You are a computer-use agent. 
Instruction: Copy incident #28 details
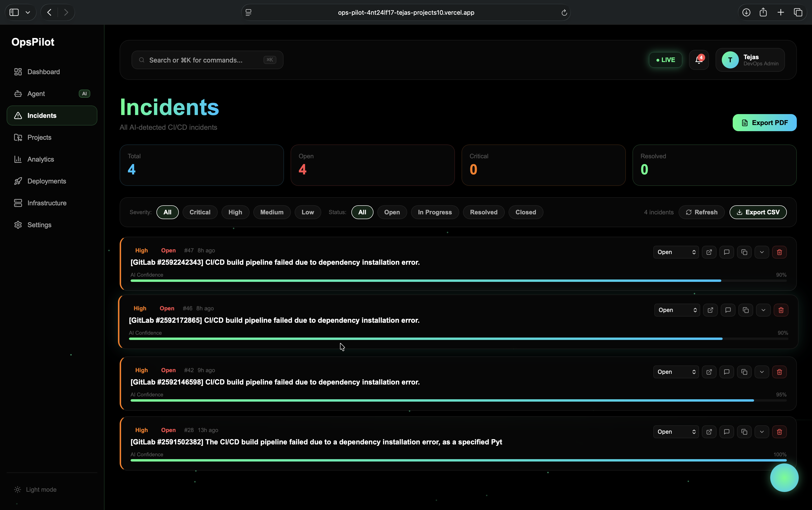744,432
